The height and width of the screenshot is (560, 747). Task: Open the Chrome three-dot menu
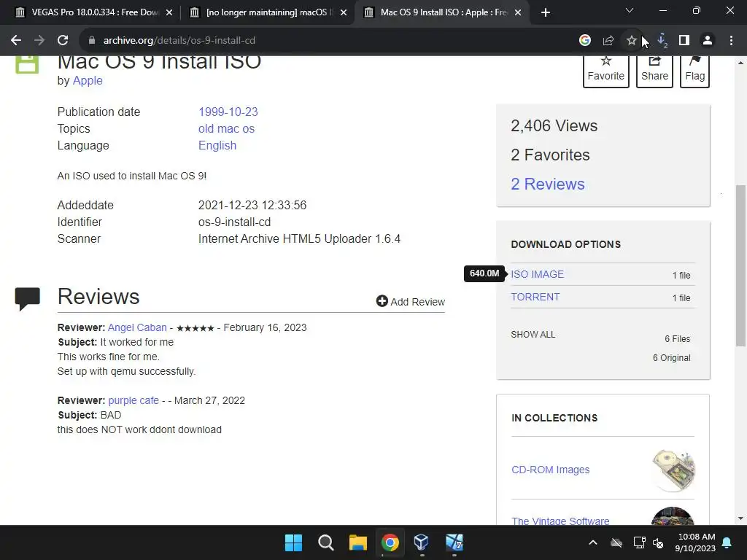coord(731,41)
